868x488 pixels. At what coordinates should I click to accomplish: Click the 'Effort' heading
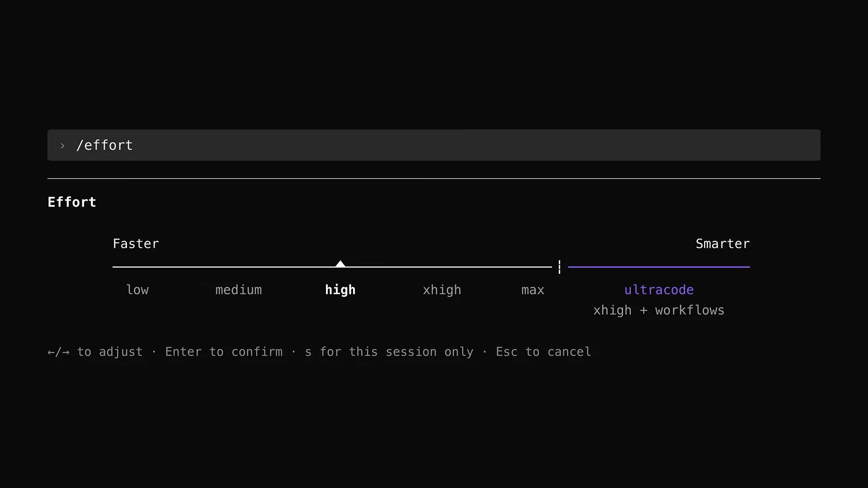click(72, 202)
